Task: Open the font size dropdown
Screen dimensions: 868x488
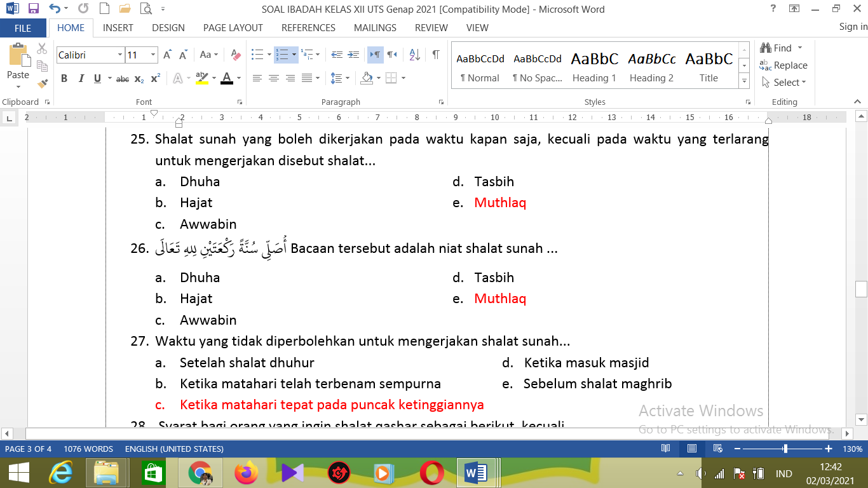Action: coord(153,55)
